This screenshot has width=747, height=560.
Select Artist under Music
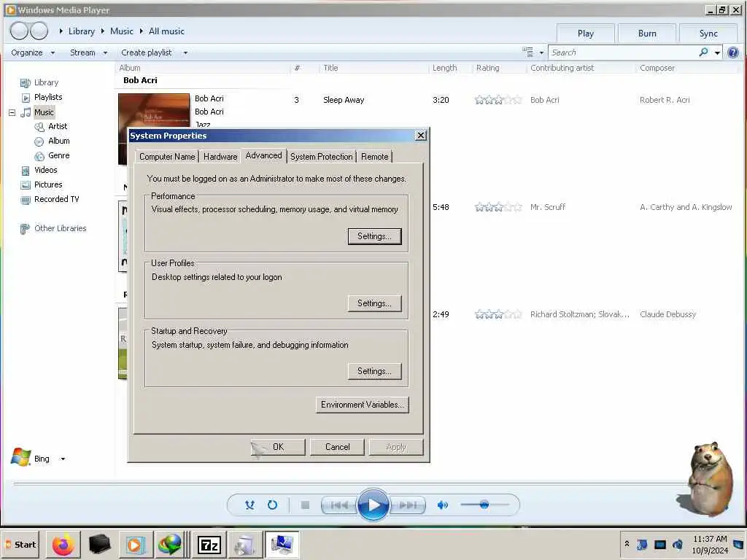click(58, 126)
